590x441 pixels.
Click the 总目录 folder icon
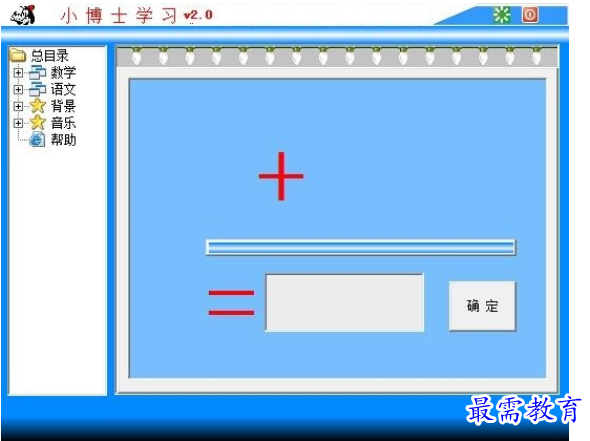click(x=17, y=55)
